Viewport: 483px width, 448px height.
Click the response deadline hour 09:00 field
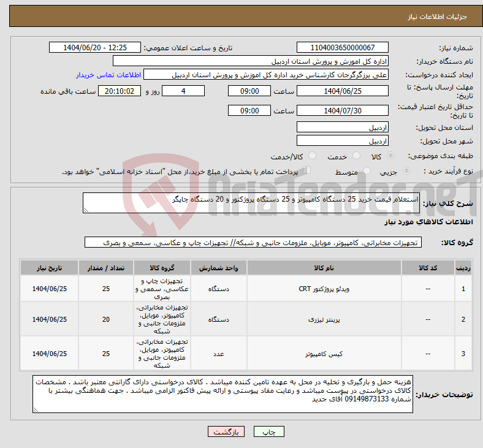[249, 91]
